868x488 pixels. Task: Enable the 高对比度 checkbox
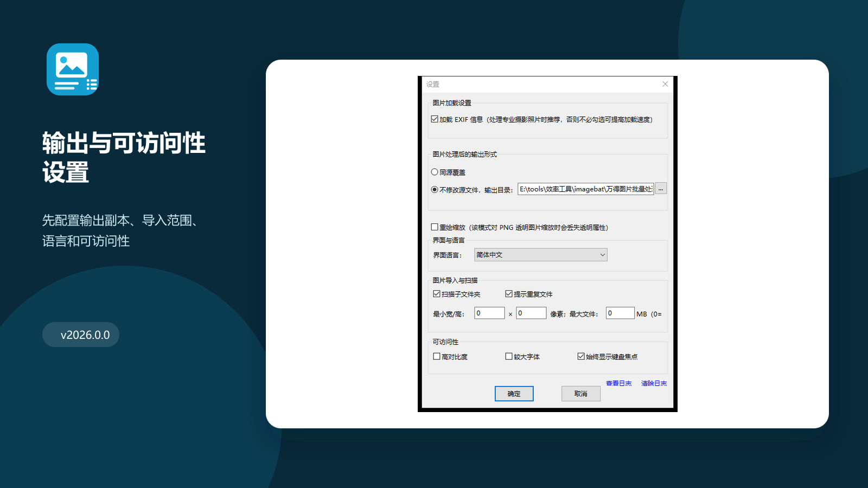pyautogui.click(x=437, y=356)
